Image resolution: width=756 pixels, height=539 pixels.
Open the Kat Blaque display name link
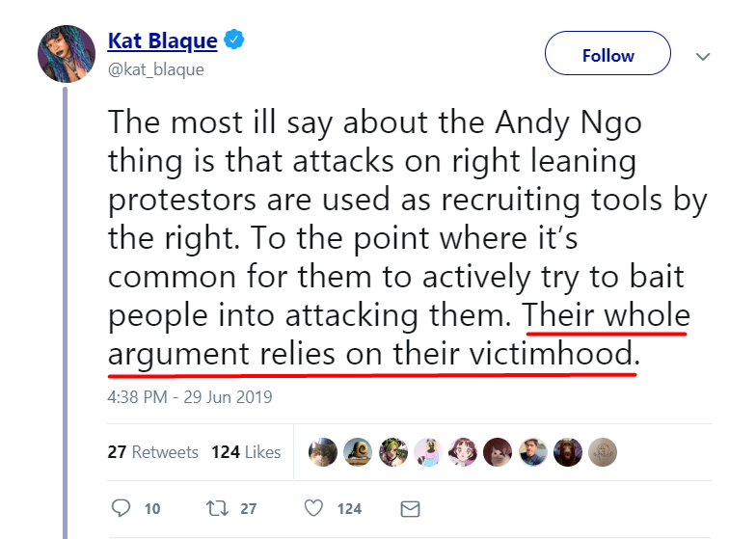[x=162, y=41]
